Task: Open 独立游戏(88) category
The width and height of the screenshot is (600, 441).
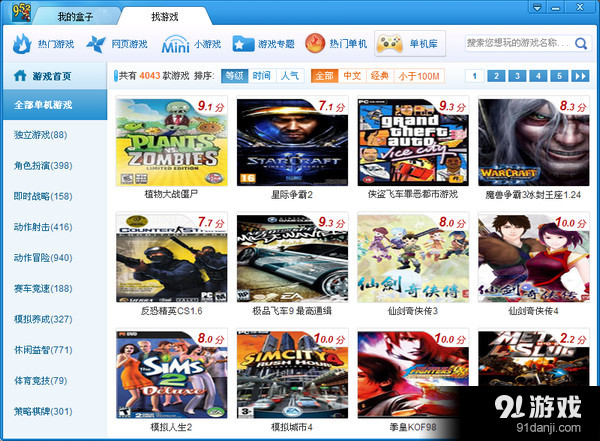Action: (x=41, y=135)
